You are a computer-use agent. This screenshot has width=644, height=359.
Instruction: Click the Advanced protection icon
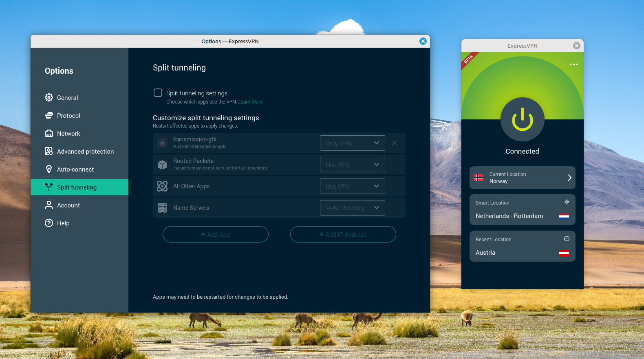(49, 151)
